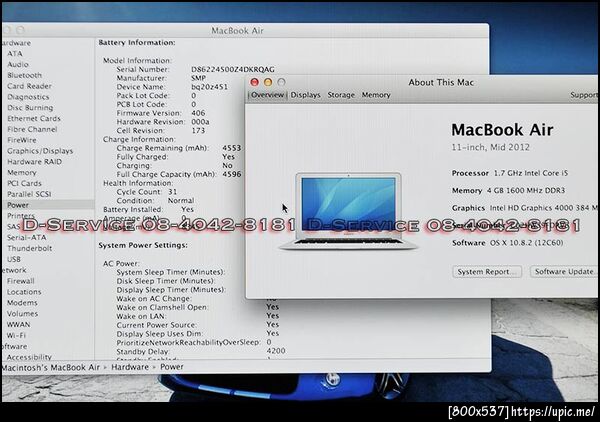The image size is (600, 422).
Task: Select Ethernet Cards in the sidebar
Action: click(x=34, y=119)
